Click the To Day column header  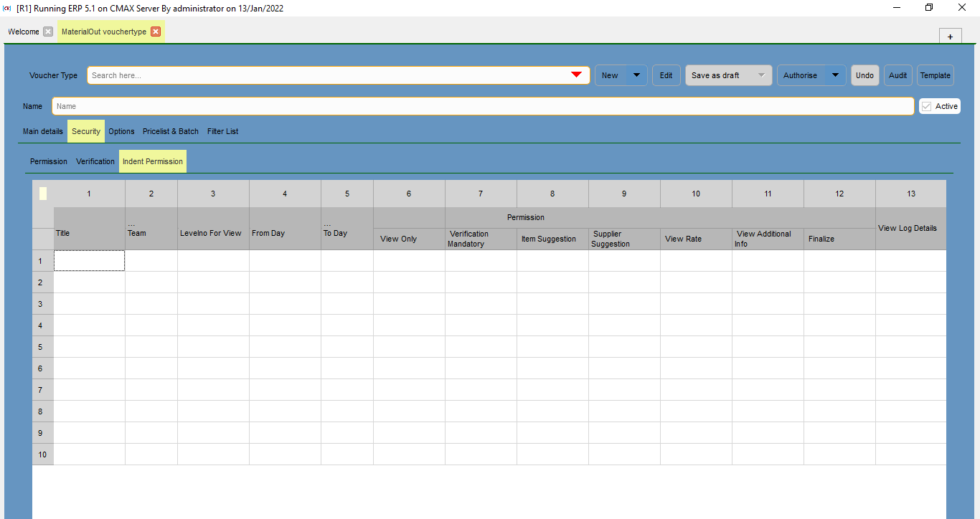[347, 229]
